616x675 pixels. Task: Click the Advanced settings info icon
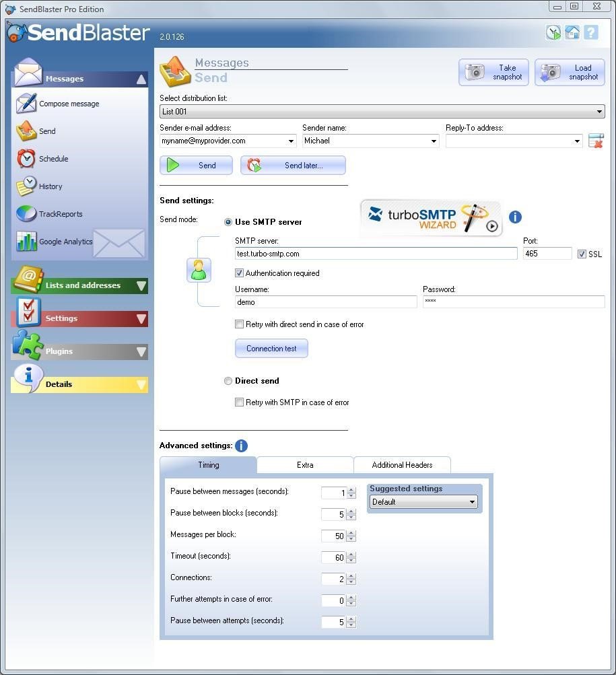pyautogui.click(x=241, y=446)
